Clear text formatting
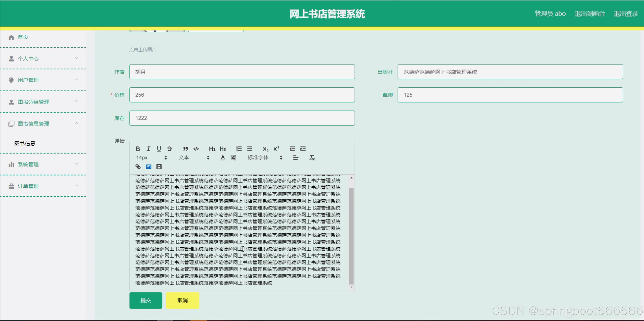Viewport: 644px width, 321px height. click(x=312, y=158)
